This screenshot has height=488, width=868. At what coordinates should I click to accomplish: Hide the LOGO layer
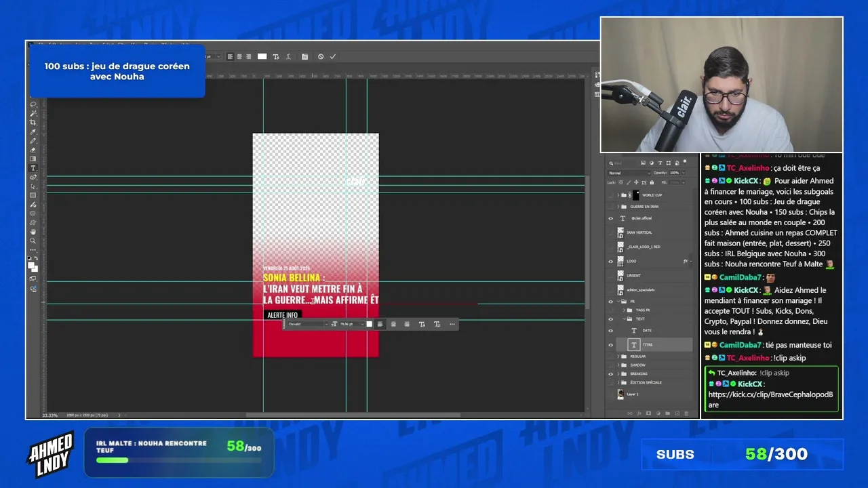[x=610, y=262]
